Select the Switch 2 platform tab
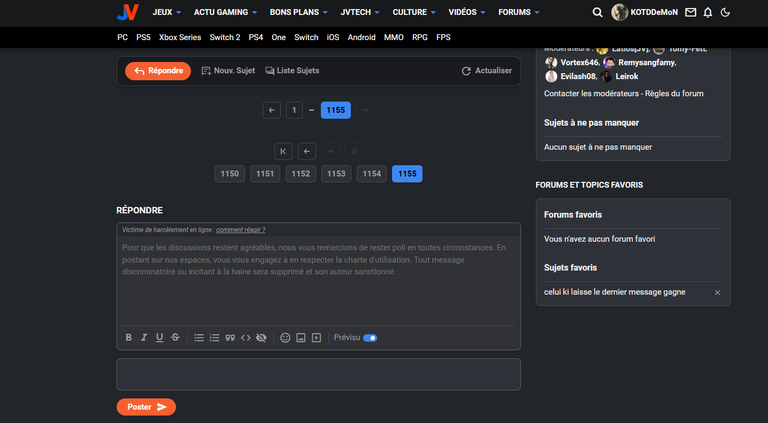The height and width of the screenshot is (423, 768). point(225,37)
